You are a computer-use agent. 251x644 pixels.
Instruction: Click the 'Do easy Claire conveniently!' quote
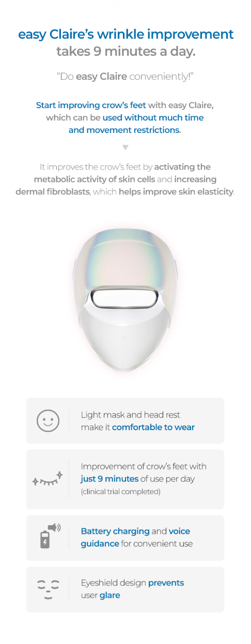(126, 78)
